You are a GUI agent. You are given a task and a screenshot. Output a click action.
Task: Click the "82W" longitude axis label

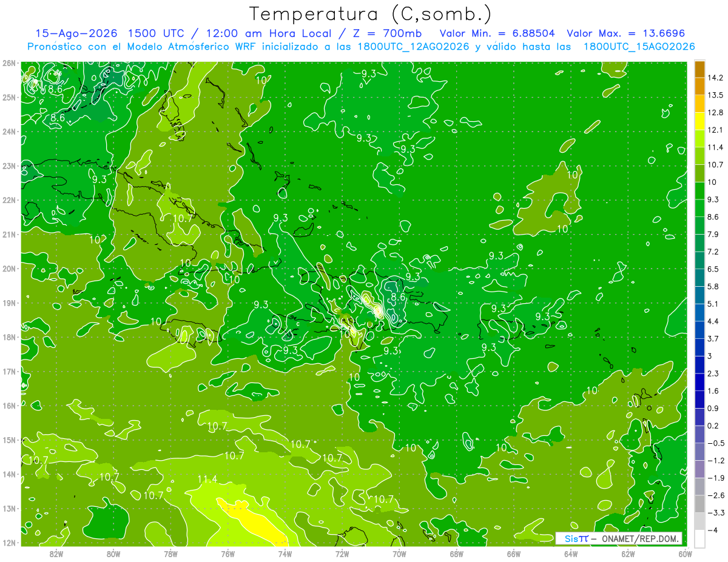click(56, 553)
